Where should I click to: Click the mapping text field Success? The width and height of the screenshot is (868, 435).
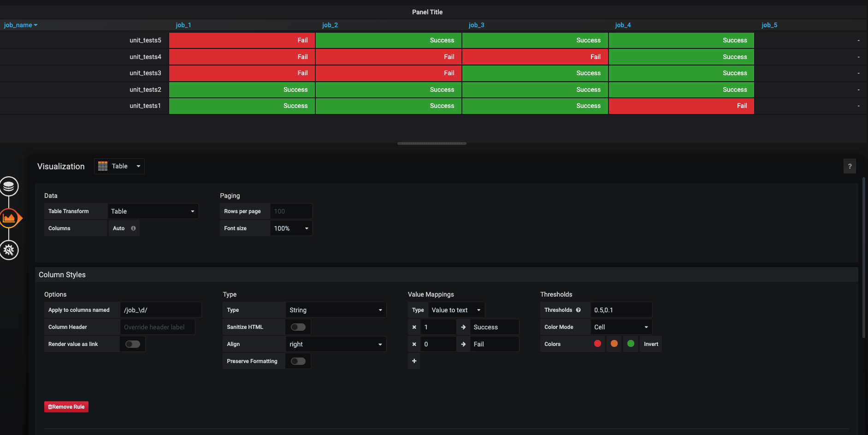[x=494, y=327]
